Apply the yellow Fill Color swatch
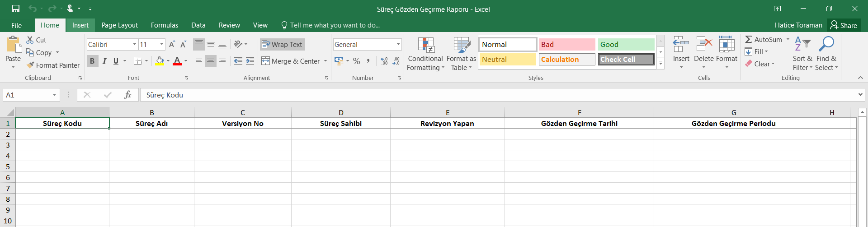This screenshot has width=868, height=227. point(160,61)
